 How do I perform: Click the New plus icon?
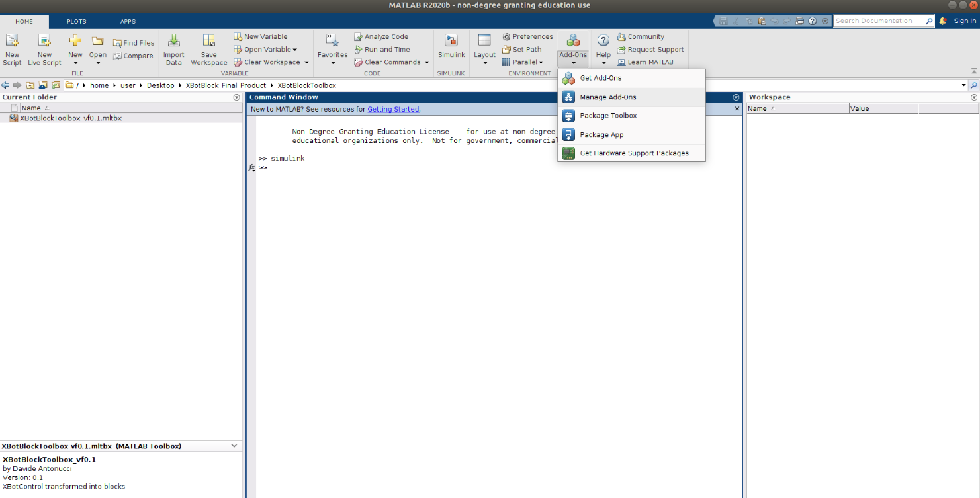click(75, 42)
